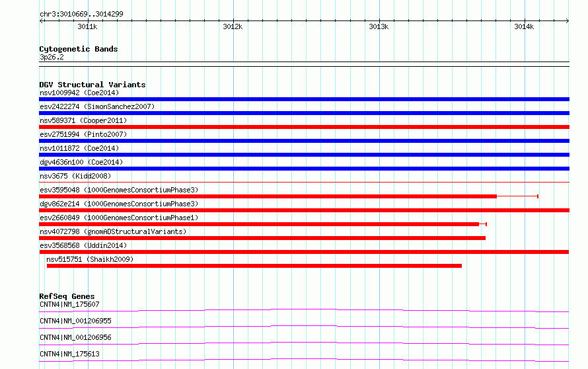Click the Cytogenetic Bands track title

79,49
